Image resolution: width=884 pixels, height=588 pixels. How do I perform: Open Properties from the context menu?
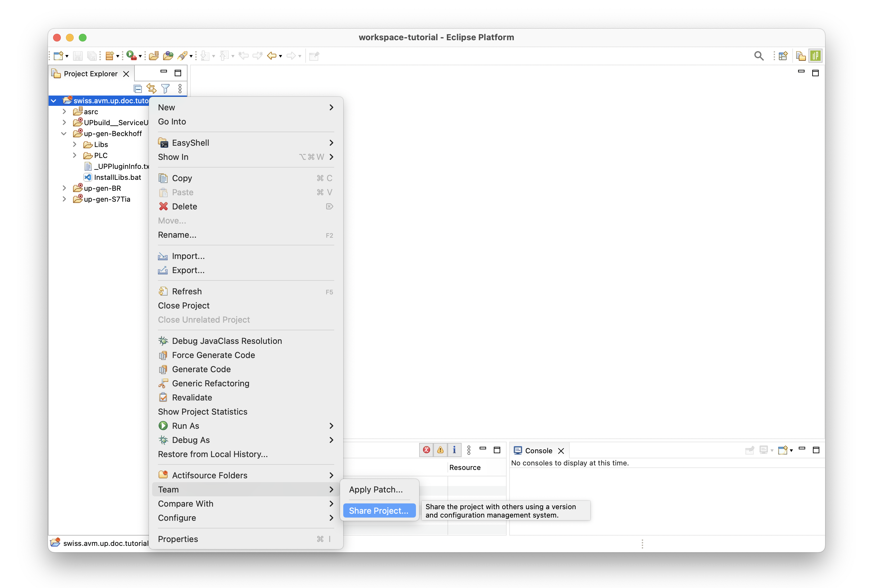pyautogui.click(x=178, y=539)
